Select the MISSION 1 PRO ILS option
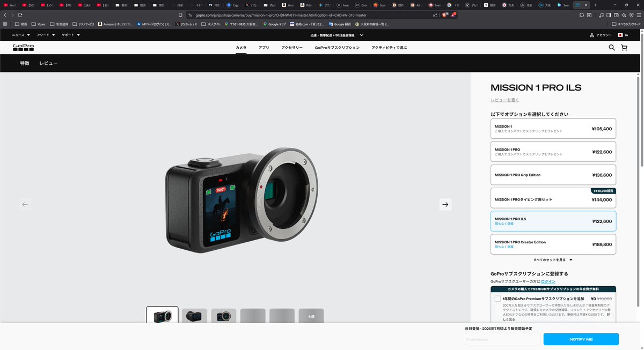This screenshot has height=350, width=644. [553, 221]
